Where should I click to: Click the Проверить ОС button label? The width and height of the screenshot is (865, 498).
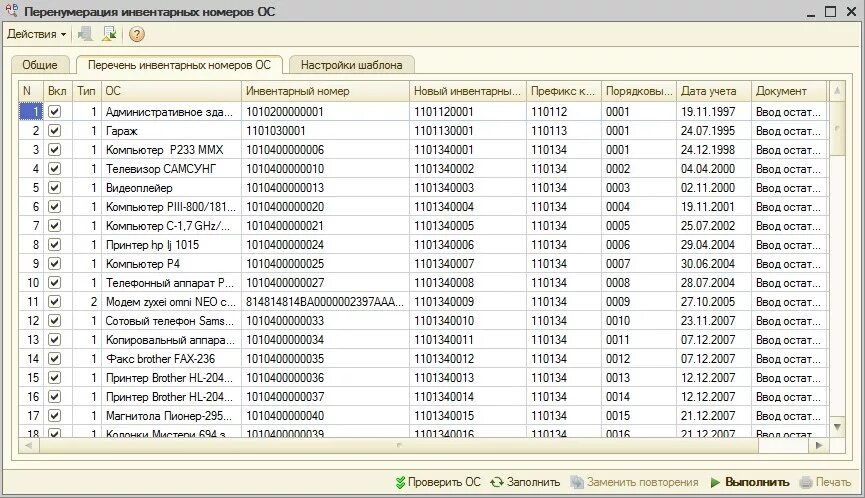point(444,482)
